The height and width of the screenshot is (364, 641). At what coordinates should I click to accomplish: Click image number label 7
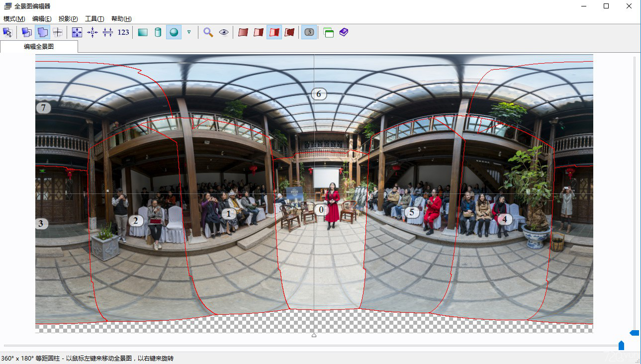tap(43, 107)
